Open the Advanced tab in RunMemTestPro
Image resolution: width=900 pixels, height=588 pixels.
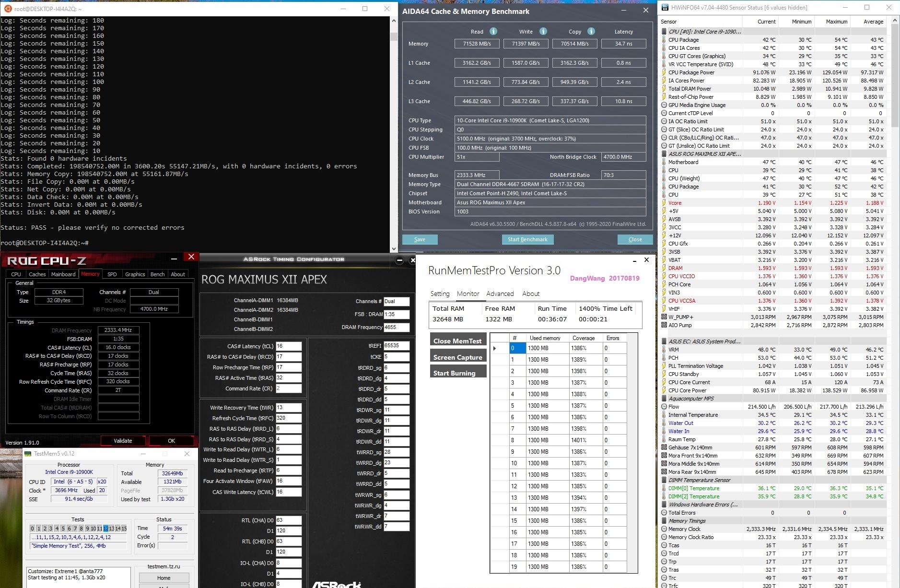pyautogui.click(x=500, y=294)
